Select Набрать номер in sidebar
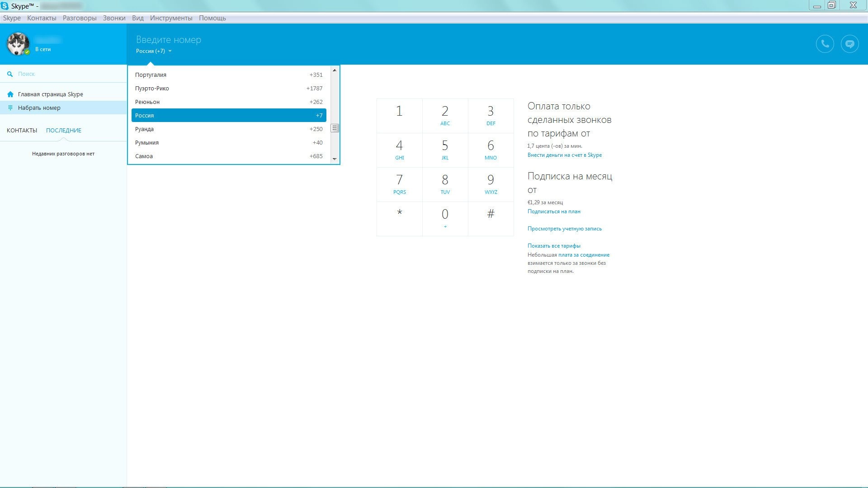 coord(63,108)
